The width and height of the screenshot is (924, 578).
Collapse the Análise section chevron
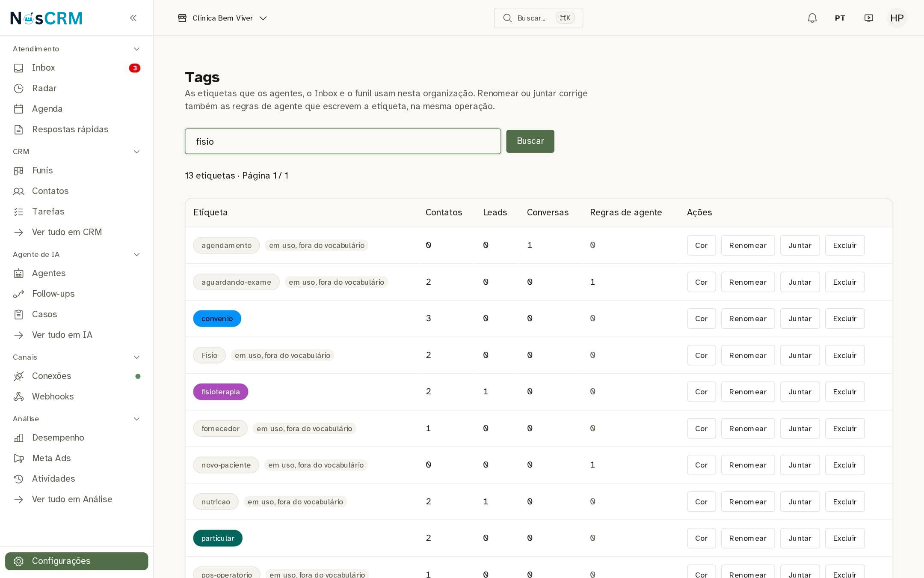coord(136,419)
